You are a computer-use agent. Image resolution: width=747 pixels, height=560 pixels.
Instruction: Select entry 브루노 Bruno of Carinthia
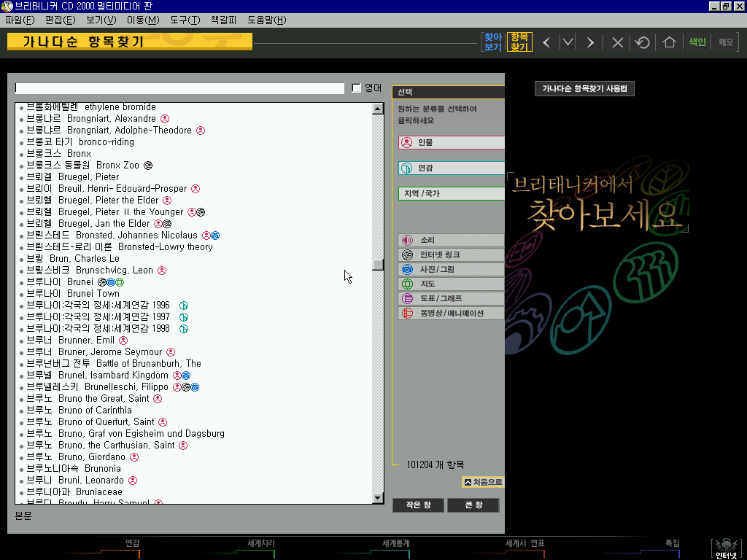tap(79, 410)
